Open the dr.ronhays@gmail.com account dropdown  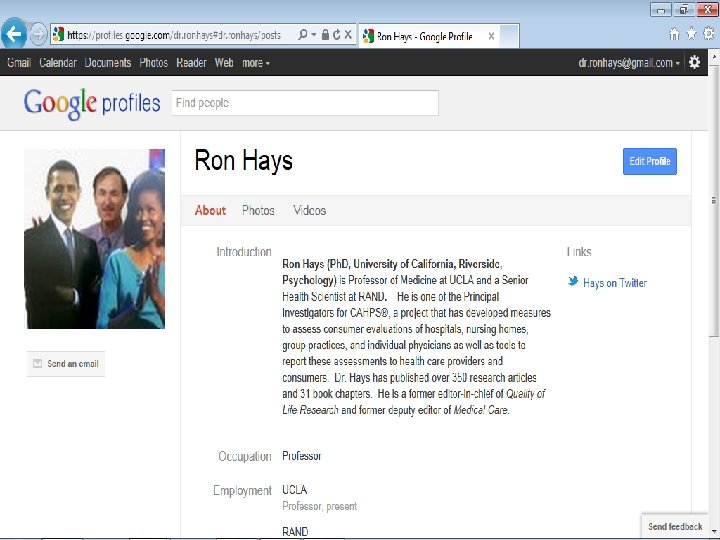tap(629, 63)
